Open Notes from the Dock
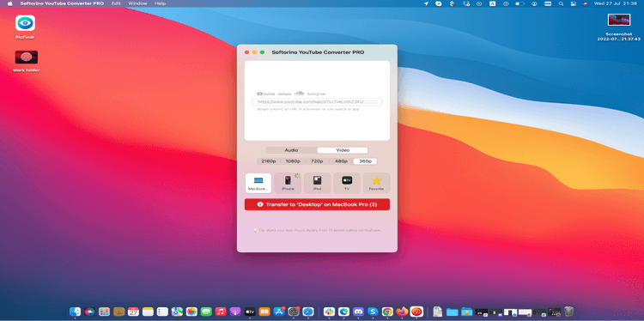The width and height of the screenshot is (644, 321). pyautogui.click(x=148, y=312)
